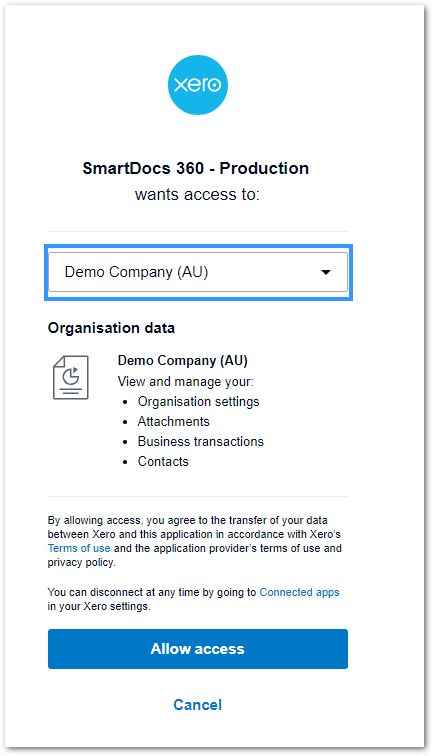Click bold Demo Company (AU) label beside report icon
This screenshot has height=756, width=433.
coord(183,361)
